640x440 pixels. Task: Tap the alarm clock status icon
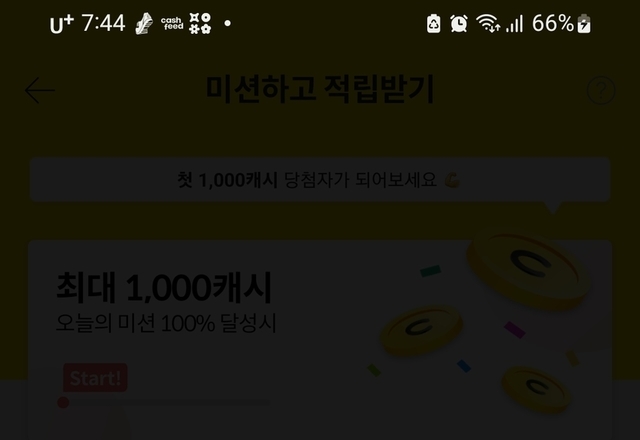459,23
